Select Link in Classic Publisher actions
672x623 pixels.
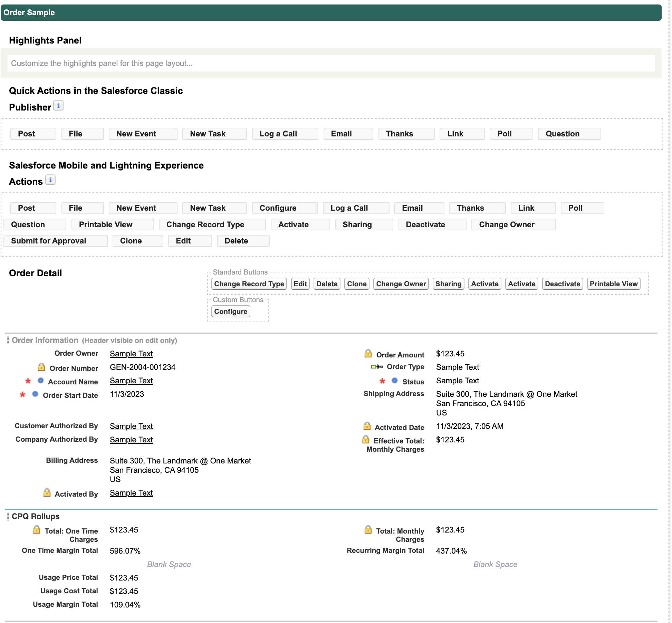coord(462,134)
